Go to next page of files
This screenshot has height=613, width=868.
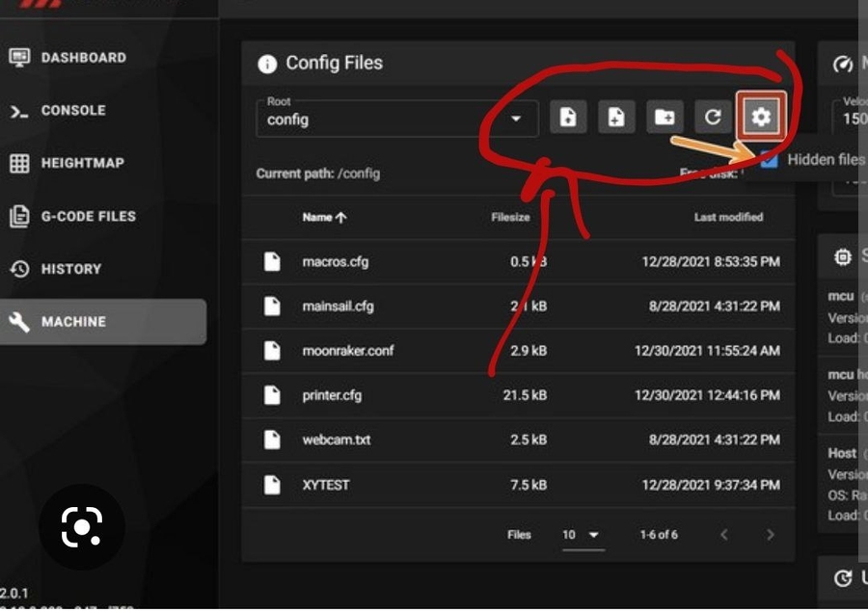click(x=770, y=534)
